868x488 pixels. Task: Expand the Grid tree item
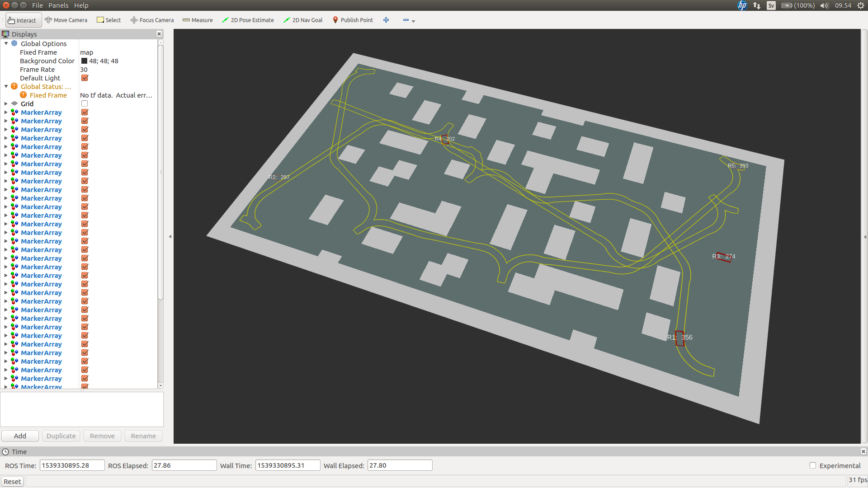coord(6,103)
